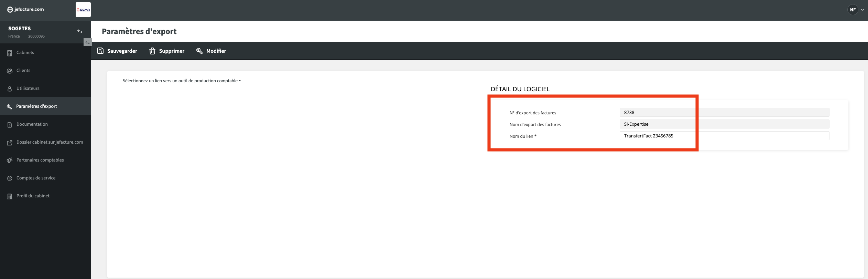This screenshot has width=868, height=279.
Task: Click the Profil du cabinet building icon
Action: pos(10,196)
